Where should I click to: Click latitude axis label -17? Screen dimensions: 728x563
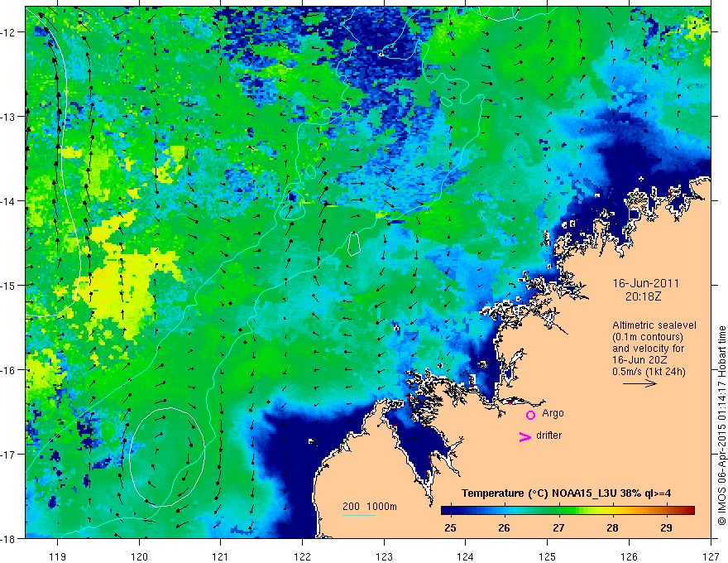[8, 454]
